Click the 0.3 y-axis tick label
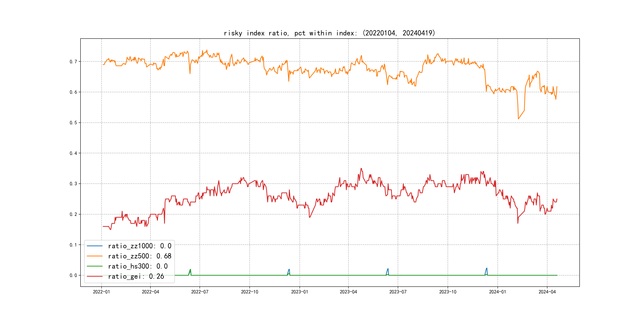Viewport: 644px width, 322px height. (x=73, y=184)
